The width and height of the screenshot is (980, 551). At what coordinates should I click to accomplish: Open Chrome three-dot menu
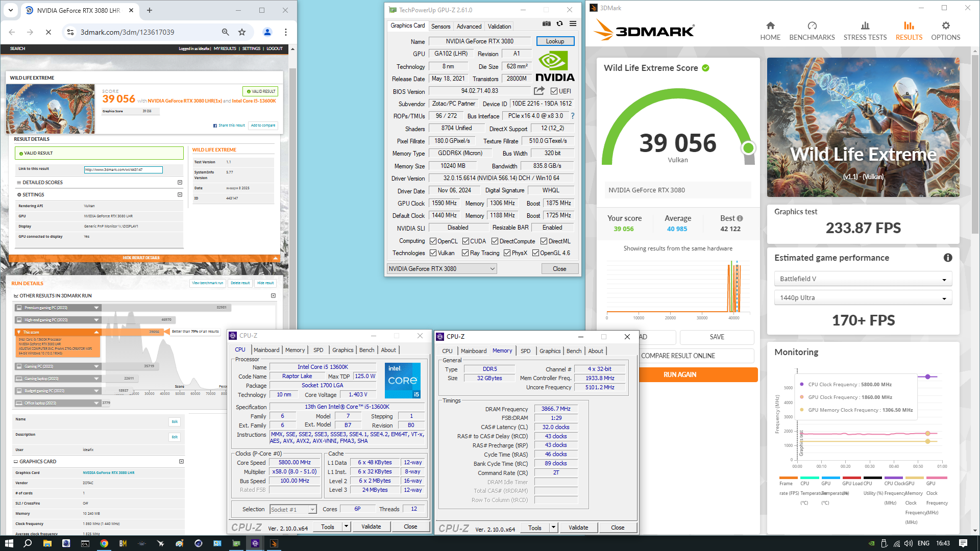pos(286,32)
